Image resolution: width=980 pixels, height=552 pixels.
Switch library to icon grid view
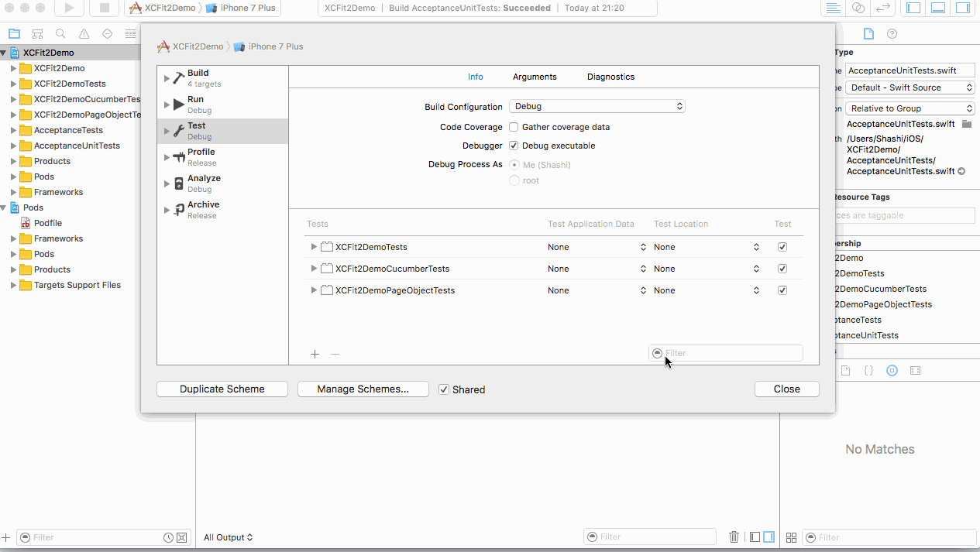point(791,537)
